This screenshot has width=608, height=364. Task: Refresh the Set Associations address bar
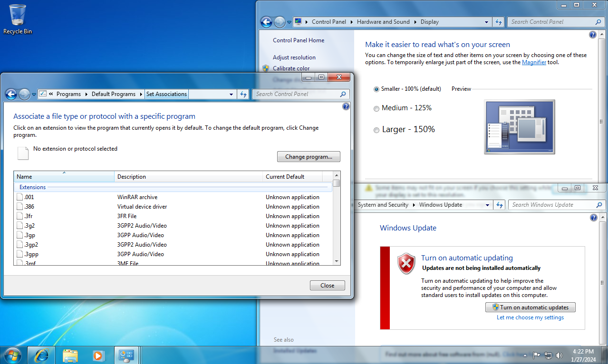tap(243, 94)
